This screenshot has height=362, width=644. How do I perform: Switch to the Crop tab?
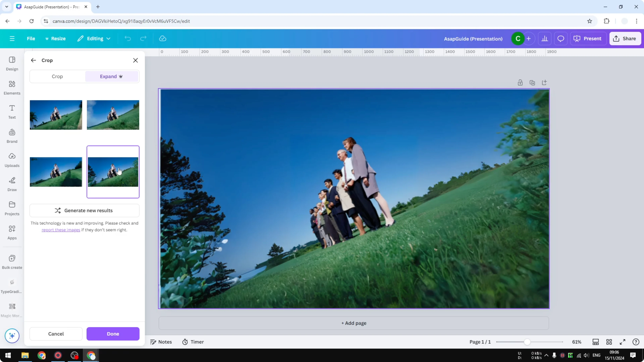click(x=57, y=76)
